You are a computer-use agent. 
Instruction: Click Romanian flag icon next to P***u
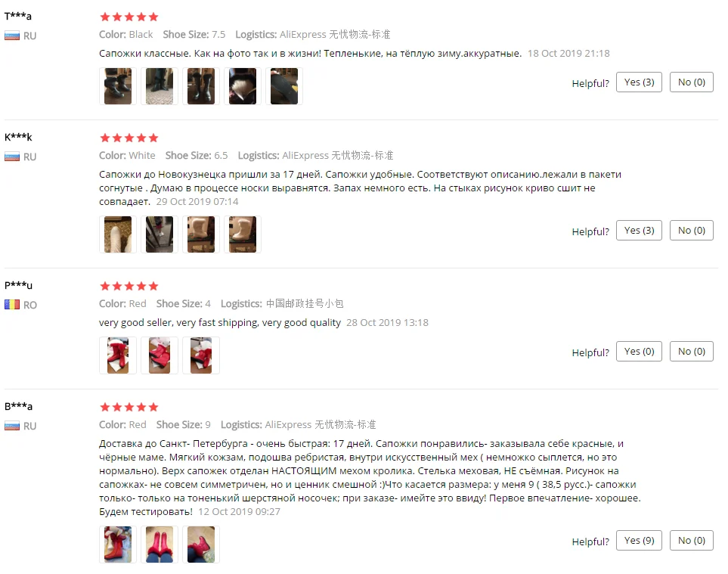coord(12,305)
